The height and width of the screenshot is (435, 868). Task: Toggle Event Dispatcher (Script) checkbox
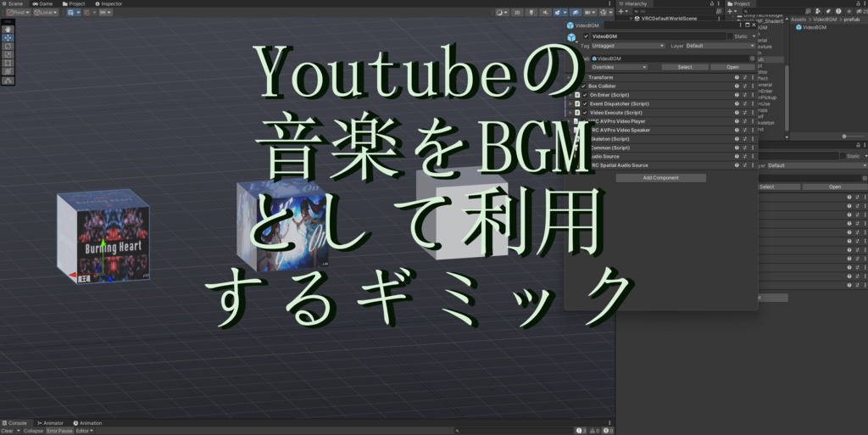click(585, 104)
